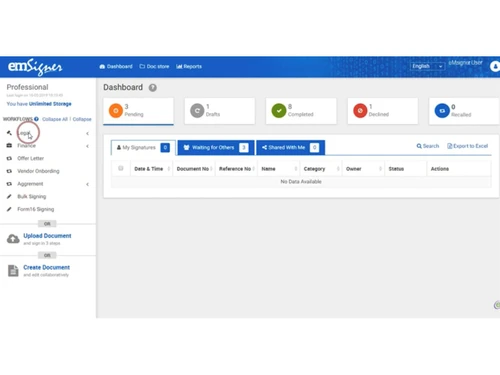500x375 pixels.
Task: Open the Dashboard nav item
Action: [x=116, y=66]
